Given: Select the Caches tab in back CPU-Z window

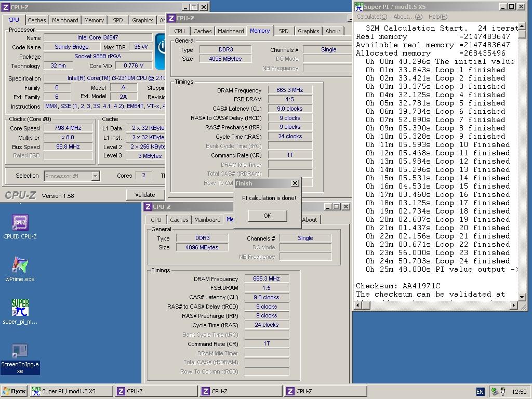Looking at the screenshot, I should 37,20.
